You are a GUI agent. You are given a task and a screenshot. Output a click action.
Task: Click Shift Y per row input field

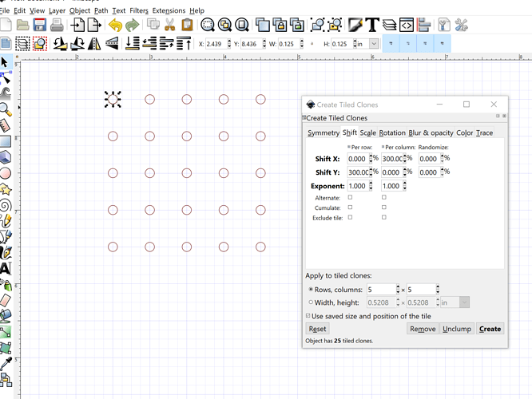click(x=358, y=172)
